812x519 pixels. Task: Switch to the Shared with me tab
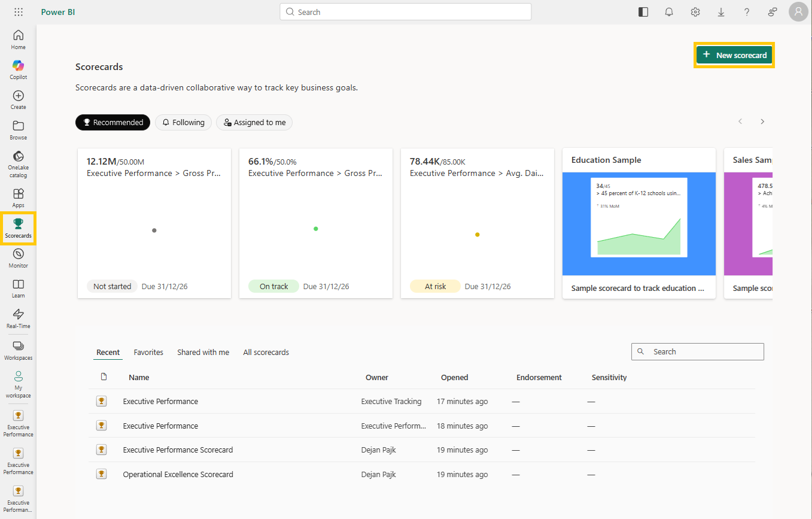[x=203, y=353]
